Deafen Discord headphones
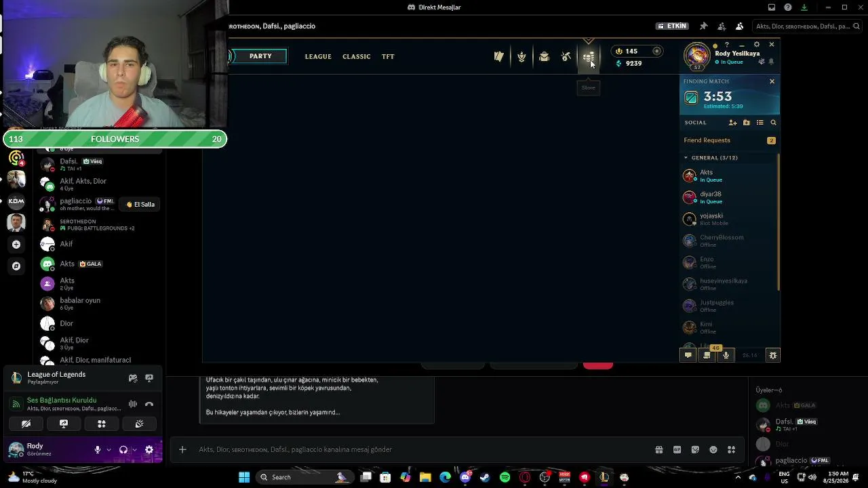 (x=123, y=449)
